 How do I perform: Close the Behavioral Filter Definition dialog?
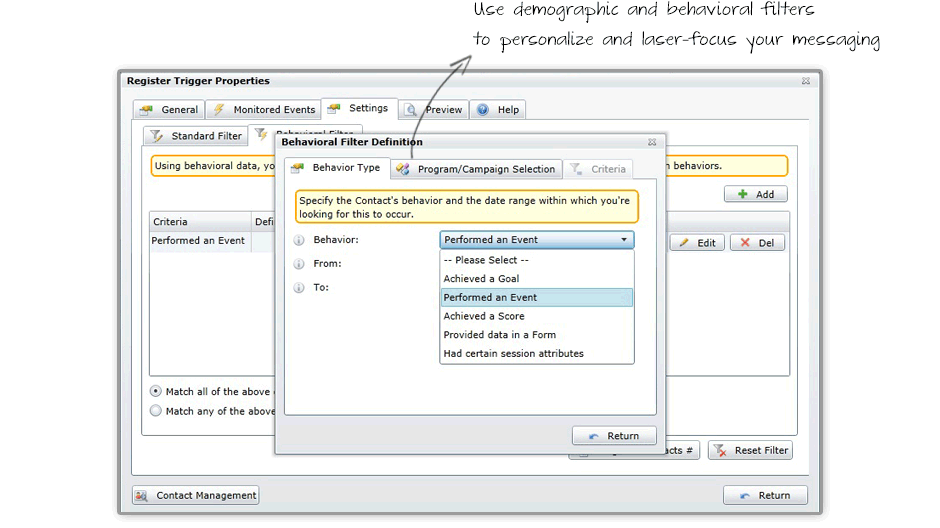click(652, 142)
